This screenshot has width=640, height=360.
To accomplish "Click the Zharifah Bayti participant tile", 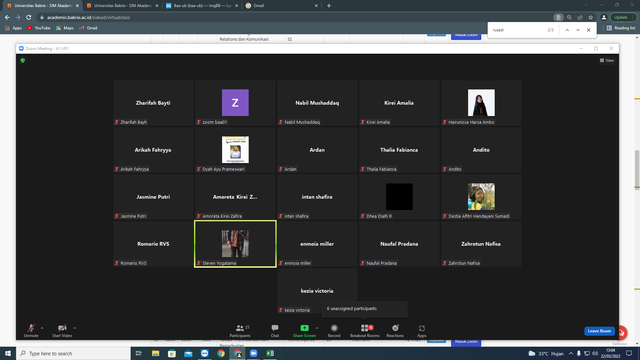I will point(153,103).
